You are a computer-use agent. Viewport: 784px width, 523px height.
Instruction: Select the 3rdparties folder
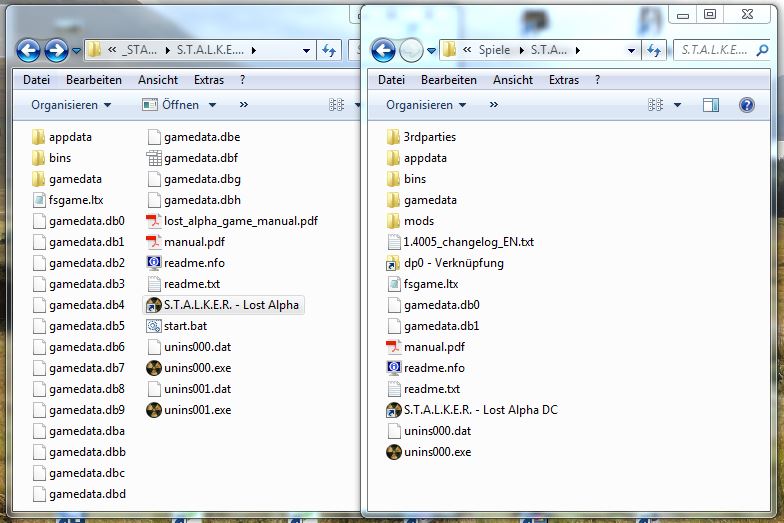pos(421,137)
